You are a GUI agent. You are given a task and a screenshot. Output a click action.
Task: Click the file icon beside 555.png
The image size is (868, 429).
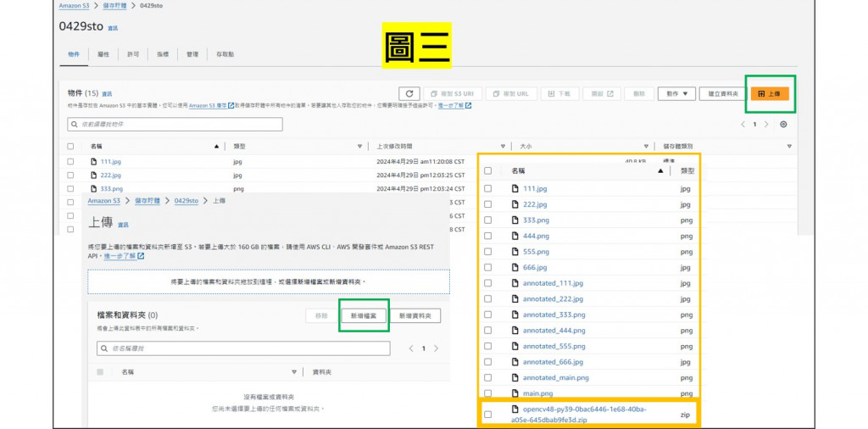(x=515, y=252)
